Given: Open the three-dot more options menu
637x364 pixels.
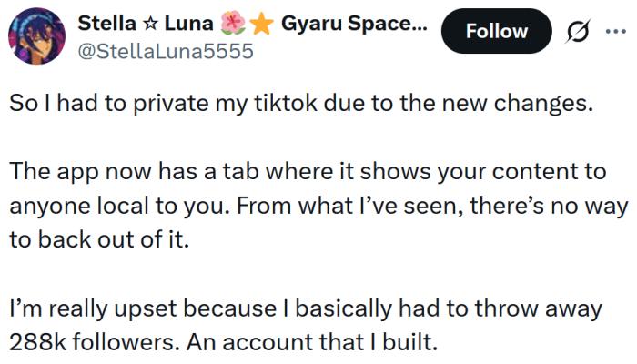Looking at the screenshot, I should pos(615,31).
